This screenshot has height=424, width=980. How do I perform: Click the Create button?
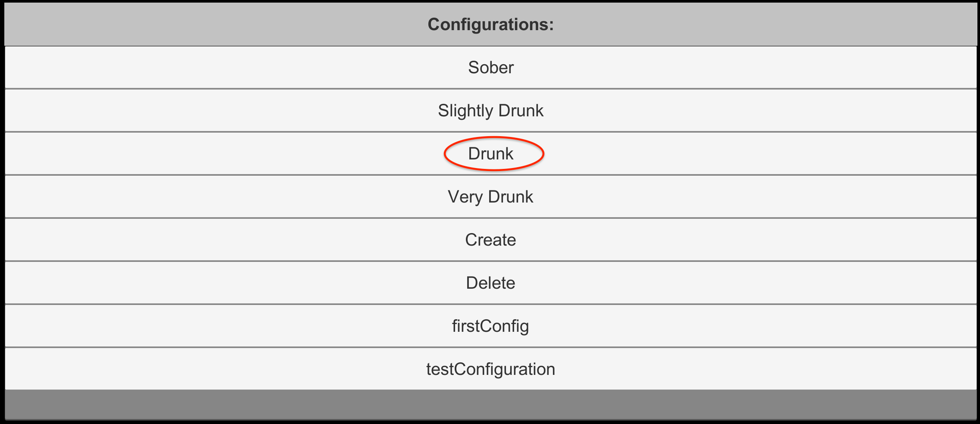490,240
